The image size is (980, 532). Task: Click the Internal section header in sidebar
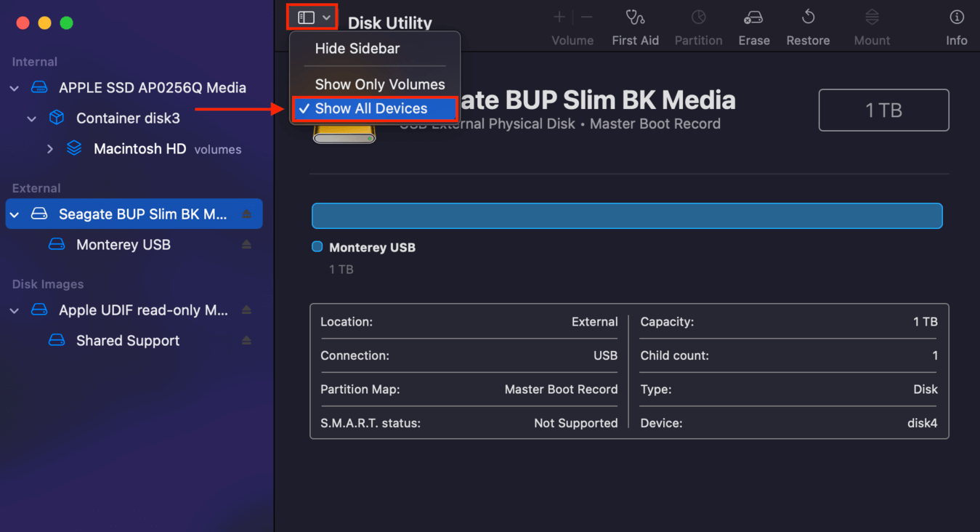(35, 62)
